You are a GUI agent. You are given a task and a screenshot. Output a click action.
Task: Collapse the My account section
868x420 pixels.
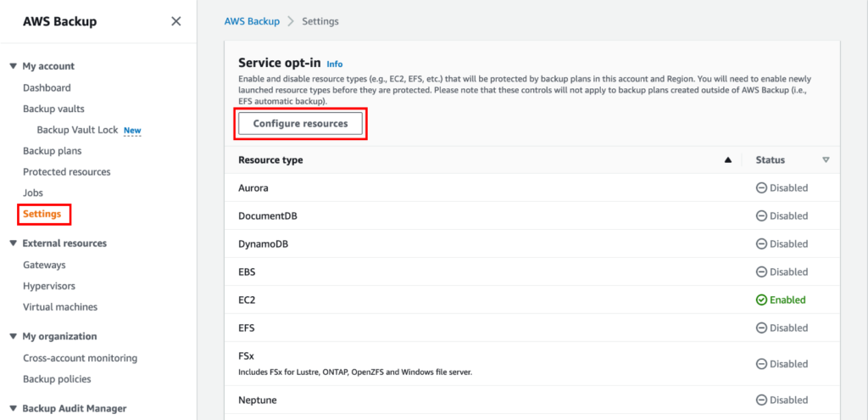[x=14, y=66]
